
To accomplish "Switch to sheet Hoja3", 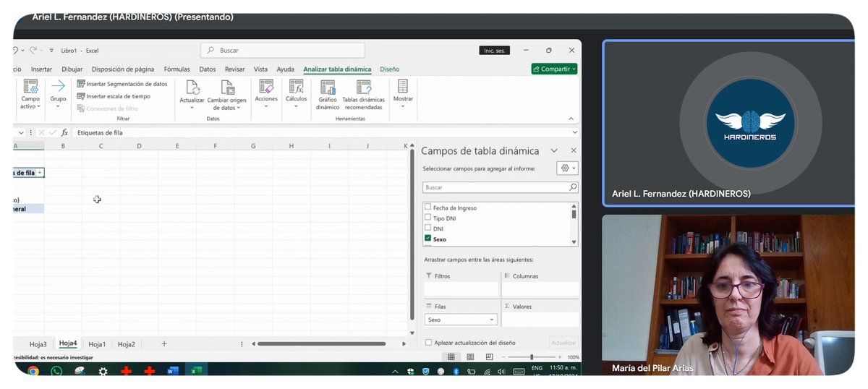I will click(38, 344).
